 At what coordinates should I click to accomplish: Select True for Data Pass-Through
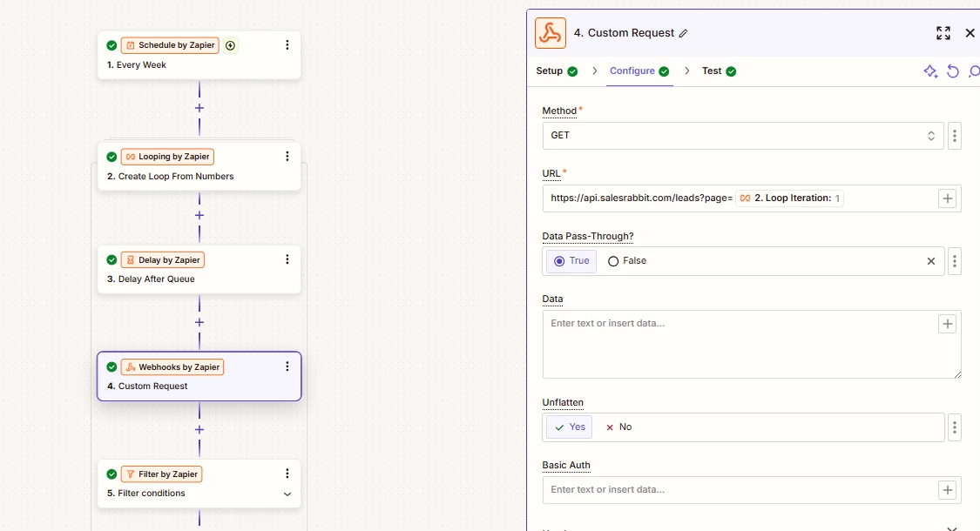point(571,261)
